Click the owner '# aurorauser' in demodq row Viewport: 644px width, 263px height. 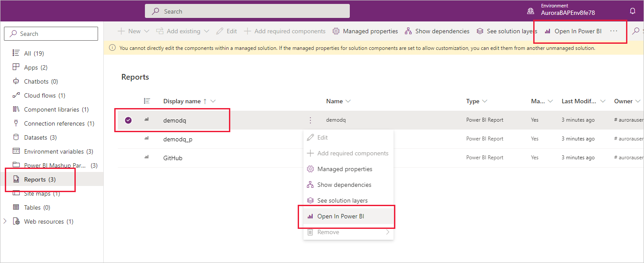[629, 120]
